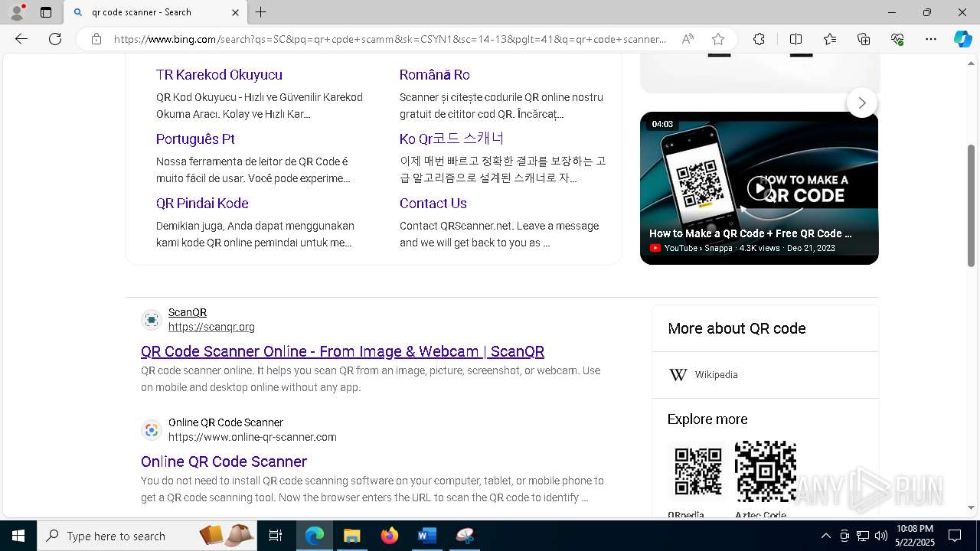
Task: Click the taskbar search box
Action: (147, 536)
